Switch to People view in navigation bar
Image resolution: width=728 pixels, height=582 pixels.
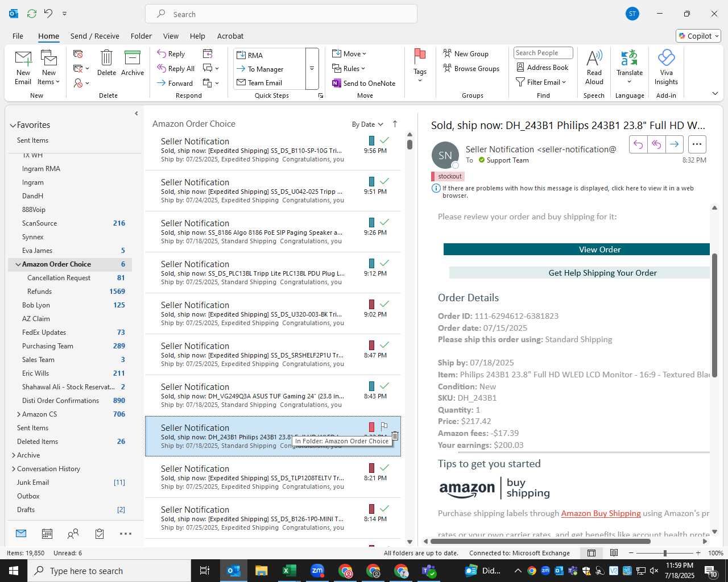click(x=73, y=534)
